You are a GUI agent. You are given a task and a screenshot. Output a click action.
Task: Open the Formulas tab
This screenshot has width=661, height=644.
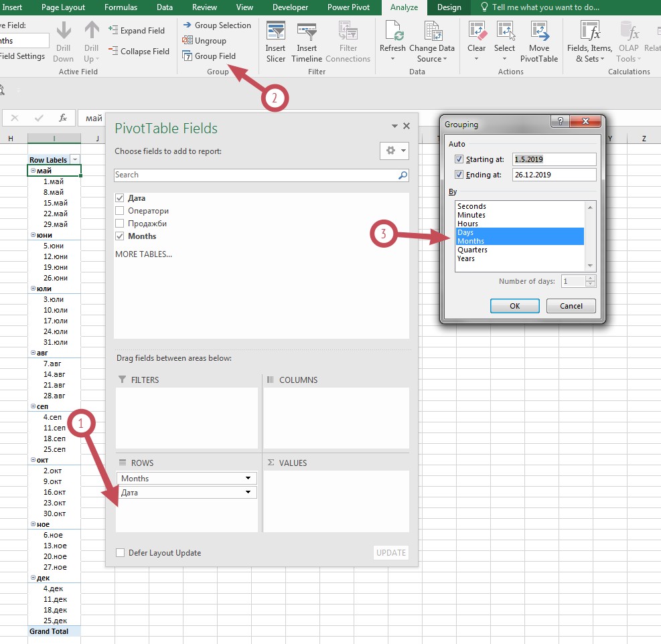click(x=121, y=7)
